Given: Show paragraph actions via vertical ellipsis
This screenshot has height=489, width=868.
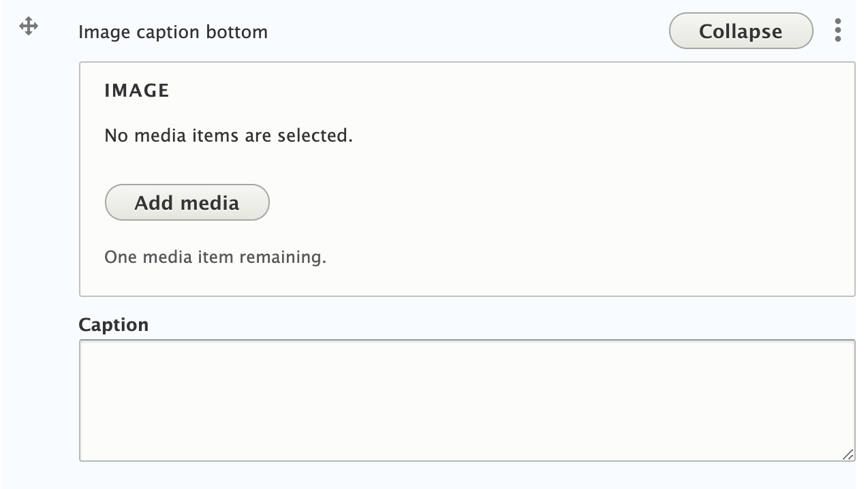Looking at the screenshot, I should click(x=837, y=31).
